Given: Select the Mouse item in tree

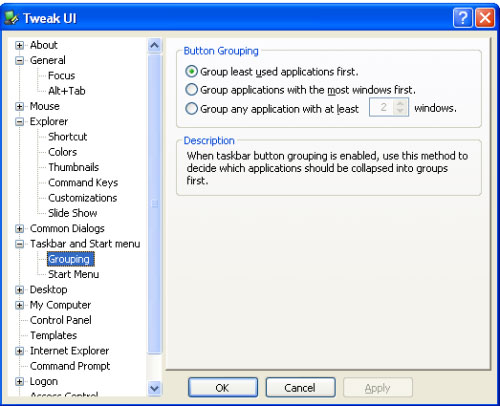Looking at the screenshot, I should click(45, 106).
